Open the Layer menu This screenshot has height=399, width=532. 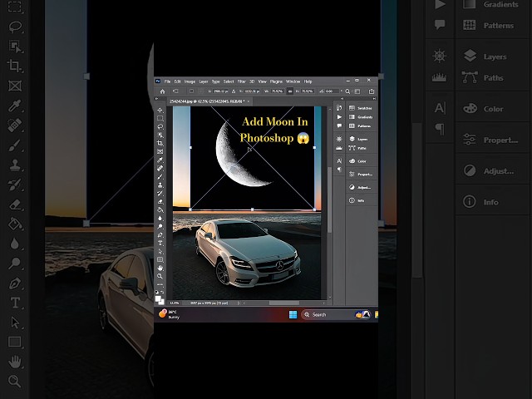(204, 81)
